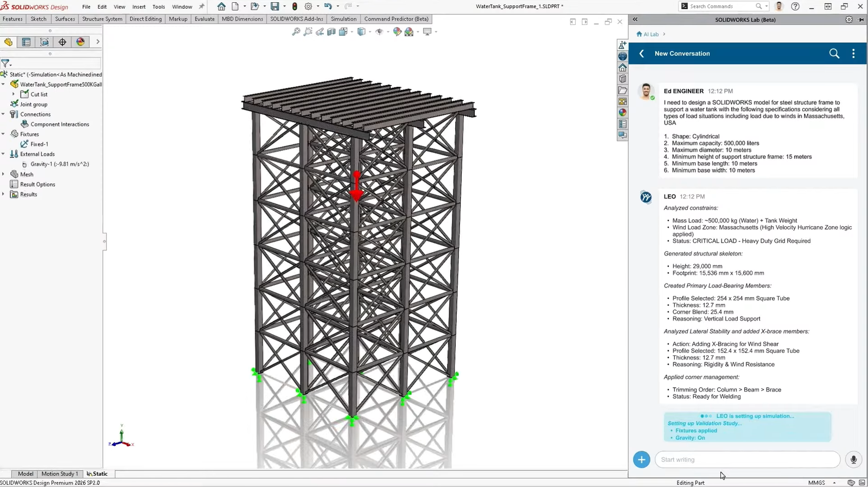Click the Open file icon
Image resolution: width=868 pixels, height=487 pixels.
(x=254, y=7)
